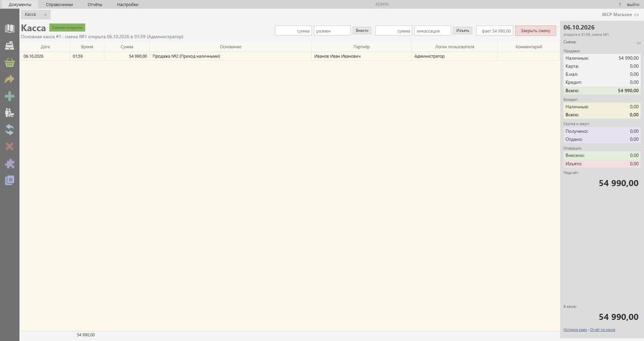Open the Документы menu
644x341 pixels.
coord(20,4)
